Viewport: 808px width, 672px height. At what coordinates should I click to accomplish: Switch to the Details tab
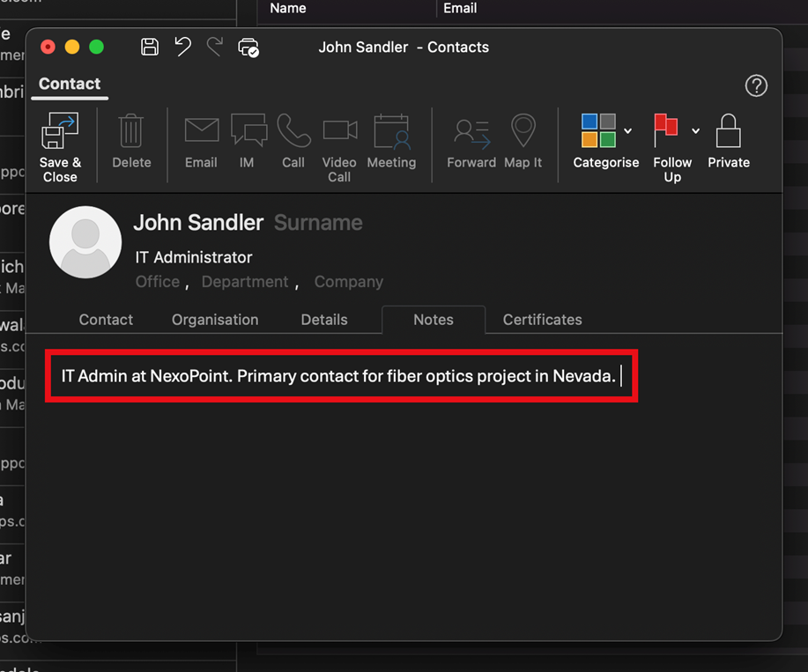click(x=324, y=320)
